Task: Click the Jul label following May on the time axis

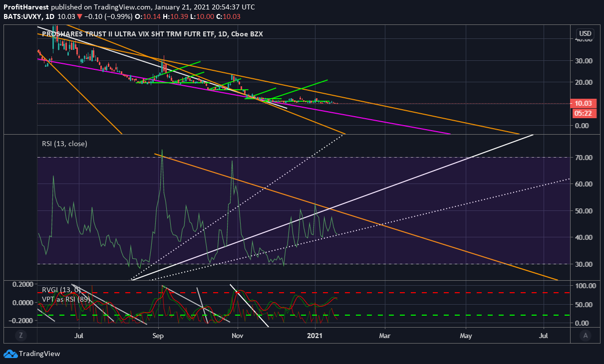Action: [x=544, y=336]
